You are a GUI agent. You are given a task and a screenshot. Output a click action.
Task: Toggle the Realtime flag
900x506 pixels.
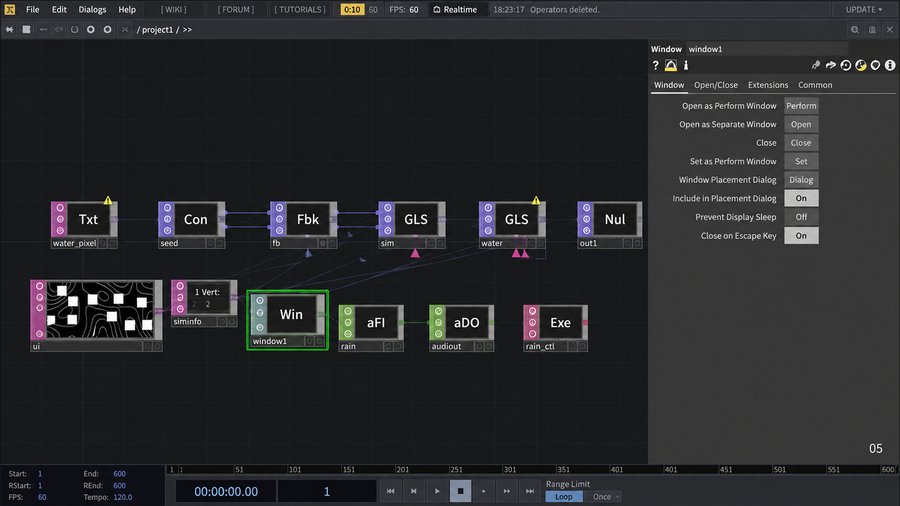tap(455, 9)
